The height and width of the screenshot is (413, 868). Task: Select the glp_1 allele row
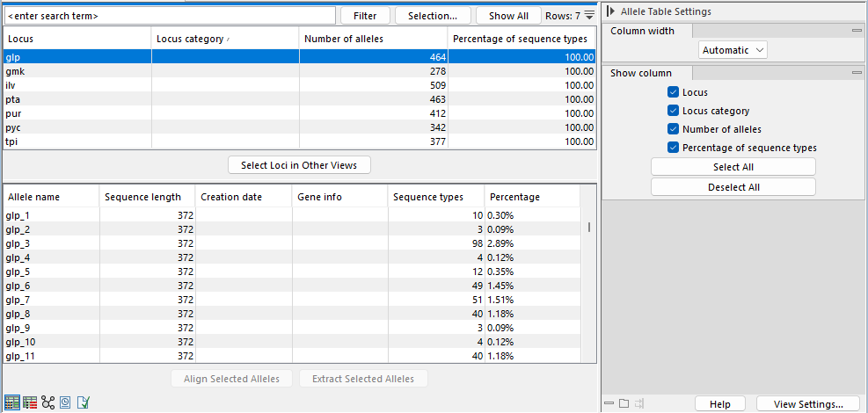pos(292,214)
